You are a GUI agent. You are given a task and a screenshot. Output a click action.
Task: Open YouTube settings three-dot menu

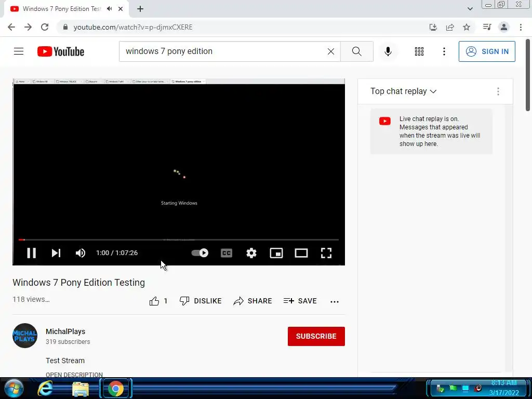[444, 51]
